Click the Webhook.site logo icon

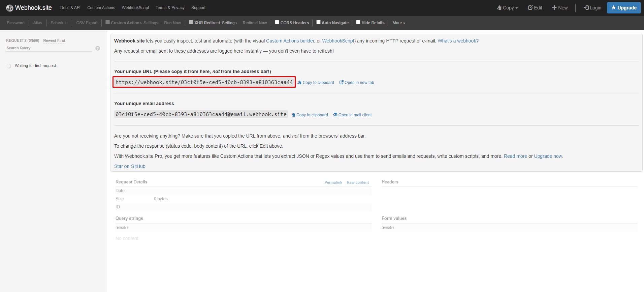pos(10,8)
